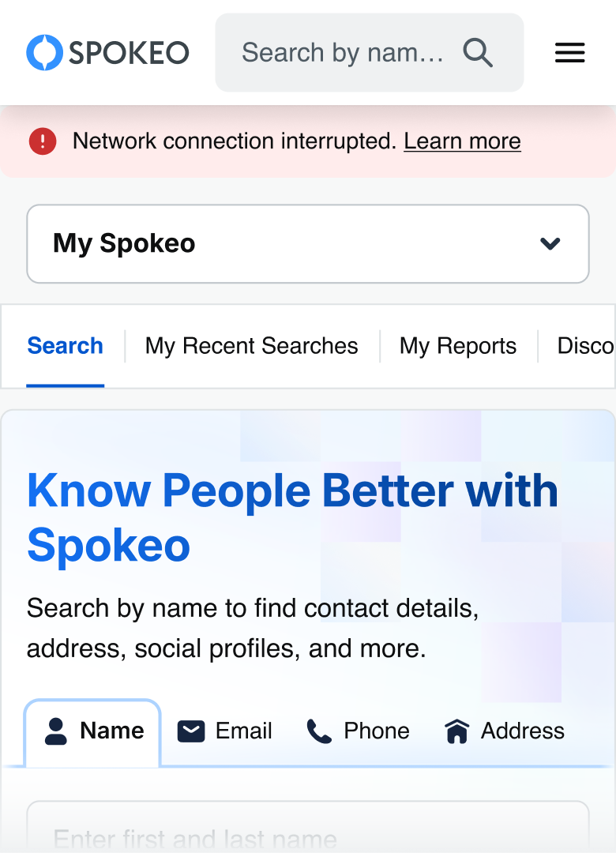Select the Email search type label
Viewport: 616px width, 853px height.
coord(243,731)
